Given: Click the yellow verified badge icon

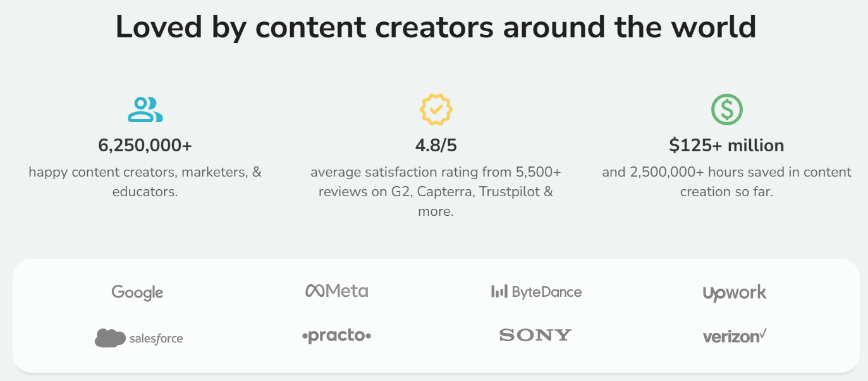Looking at the screenshot, I should point(436,109).
